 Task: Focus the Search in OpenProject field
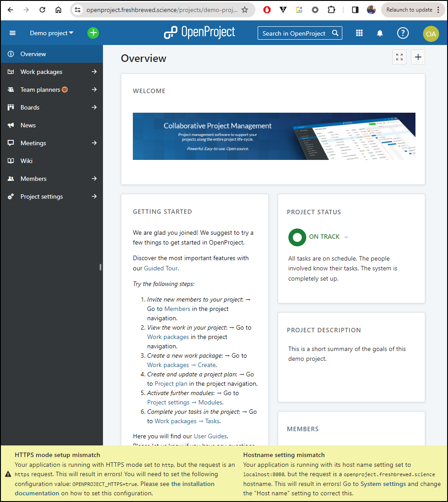[x=300, y=33]
